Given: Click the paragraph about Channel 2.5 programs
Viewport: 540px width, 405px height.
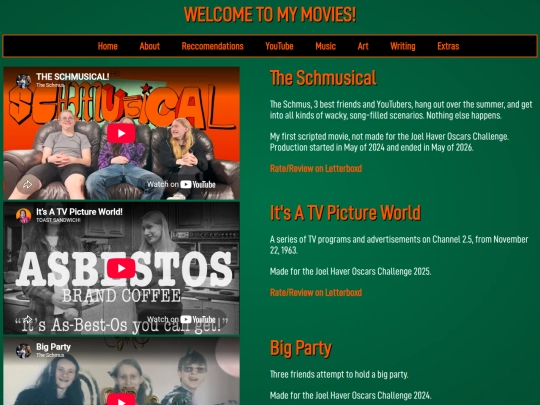Looking at the screenshot, I should (x=399, y=245).
